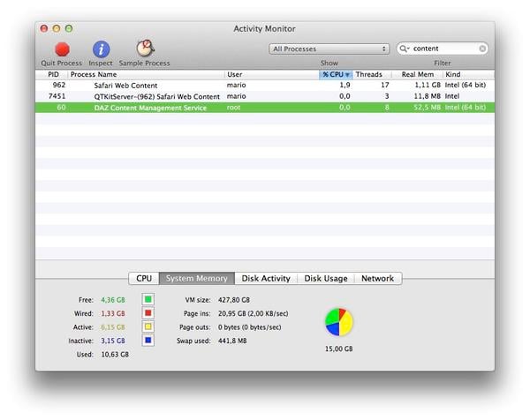This screenshot has width=530, height=420.
Task: Select the QTKitServer-(962) Safari Web Content row
Action: (x=265, y=96)
